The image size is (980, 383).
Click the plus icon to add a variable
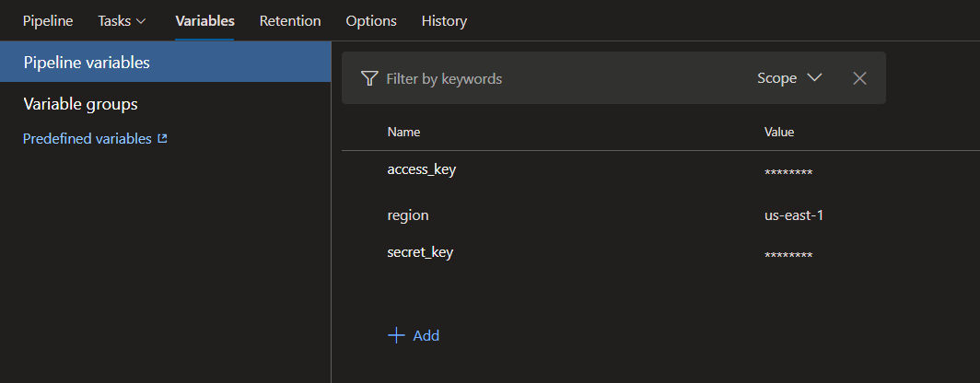coord(397,335)
